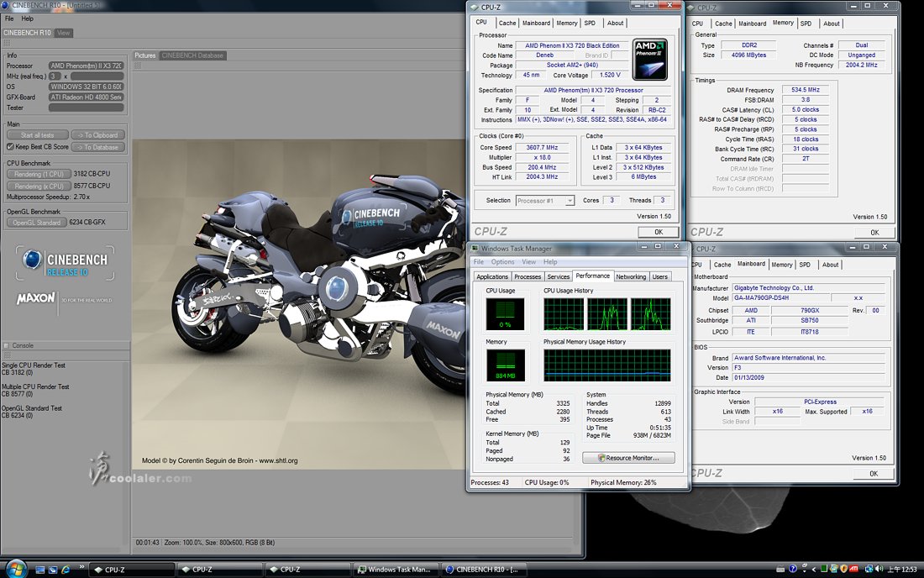Click OK in the CPU-Z Memory window
The width and height of the screenshot is (924, 578).
tap(875, 232)
